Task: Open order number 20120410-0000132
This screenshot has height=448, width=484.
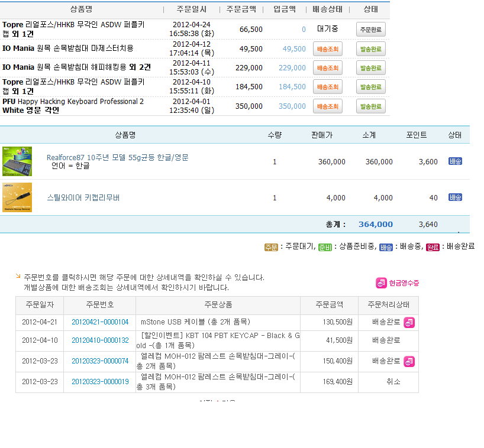Action: click(100, 340)
